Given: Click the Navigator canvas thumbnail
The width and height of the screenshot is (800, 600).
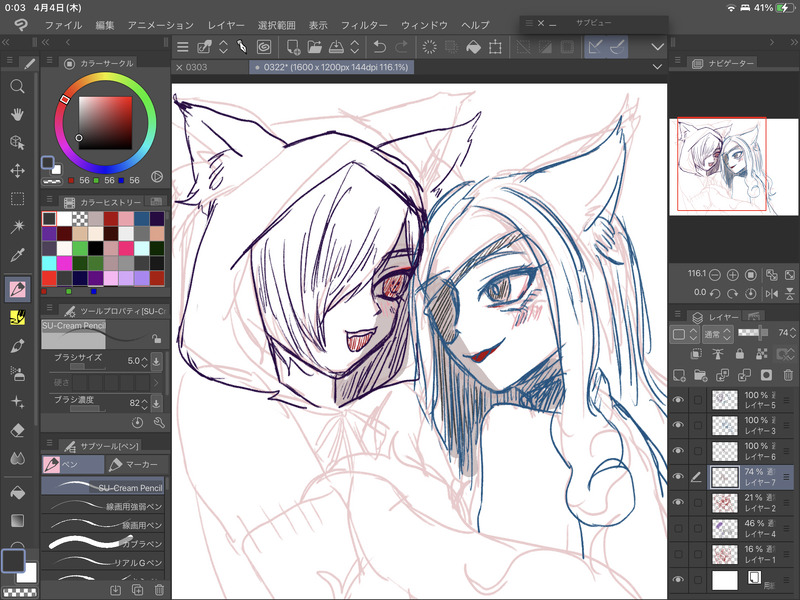Looking at the screenshot, I should pos(734,166).
